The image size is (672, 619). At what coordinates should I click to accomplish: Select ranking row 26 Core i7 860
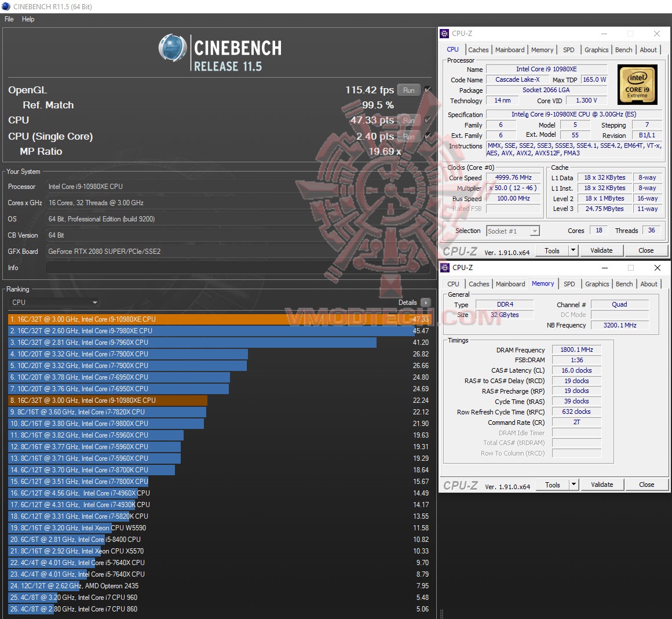219,609
